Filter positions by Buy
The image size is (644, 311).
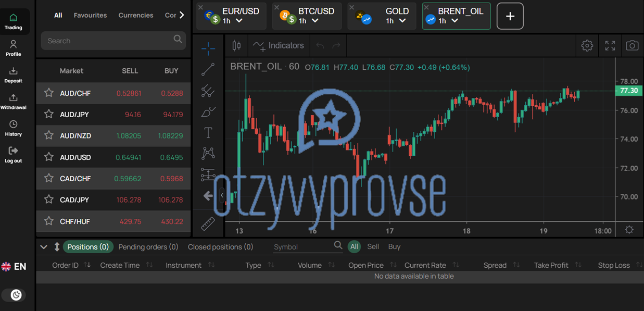394,246
